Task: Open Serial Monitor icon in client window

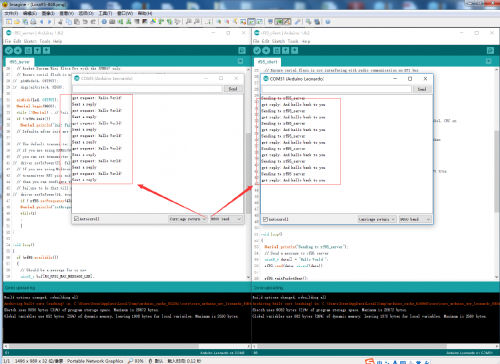Action: [490, 51]
